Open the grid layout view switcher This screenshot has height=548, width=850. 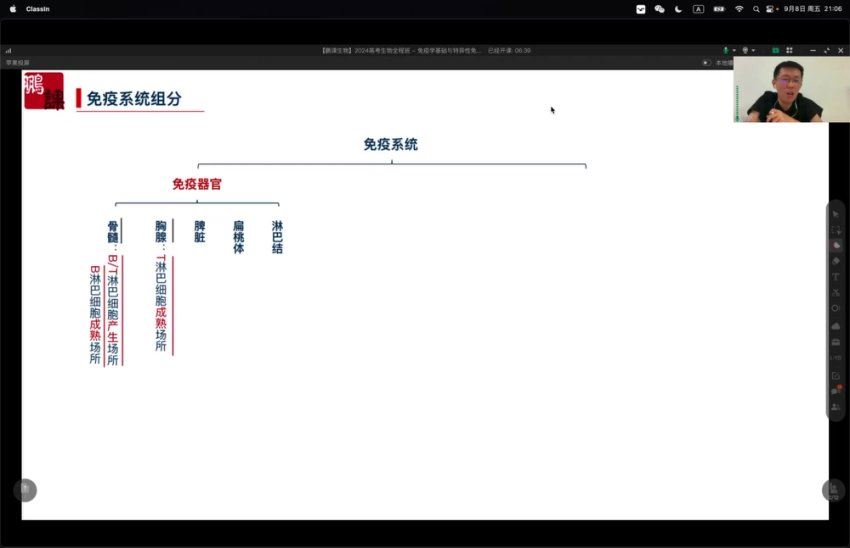coord(789,50)
